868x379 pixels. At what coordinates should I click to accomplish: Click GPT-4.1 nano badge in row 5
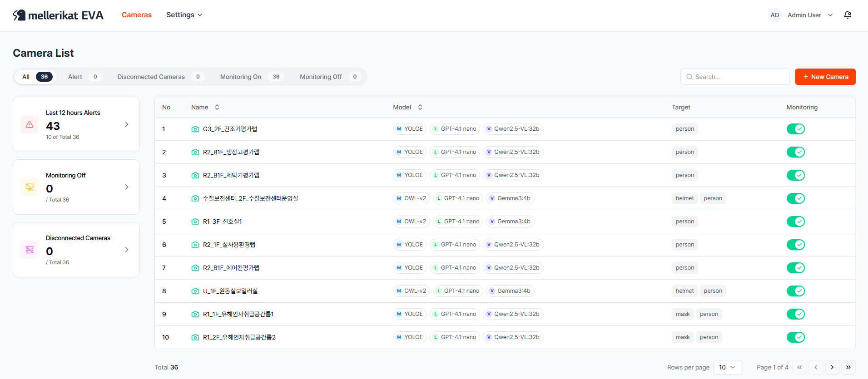458,221
